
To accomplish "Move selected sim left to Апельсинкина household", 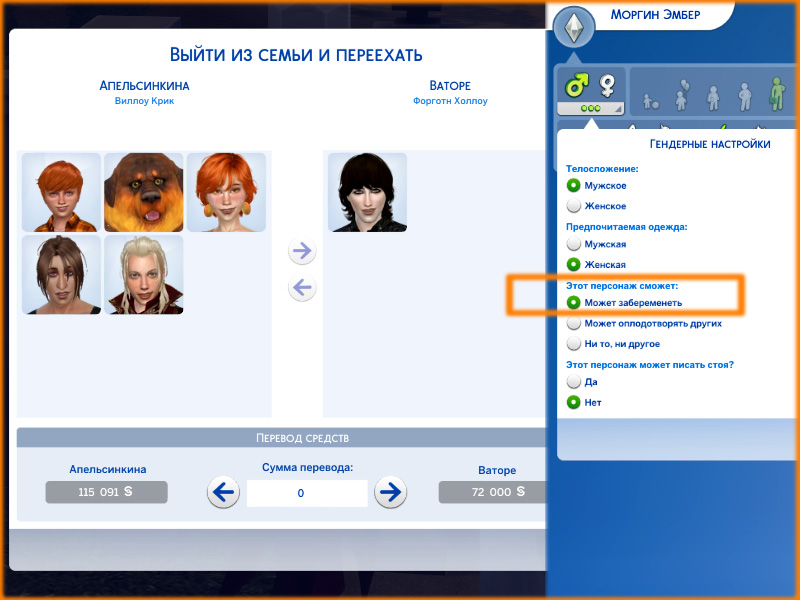I will point(302,287).
